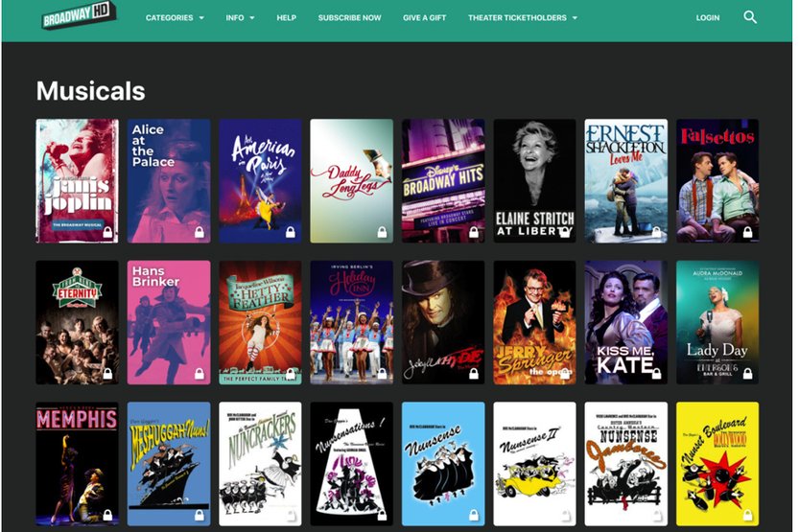Choose the Meshuggah-Nuns! poster
The height and width of the screenshot is (532, 799).
tap(169, 464)
